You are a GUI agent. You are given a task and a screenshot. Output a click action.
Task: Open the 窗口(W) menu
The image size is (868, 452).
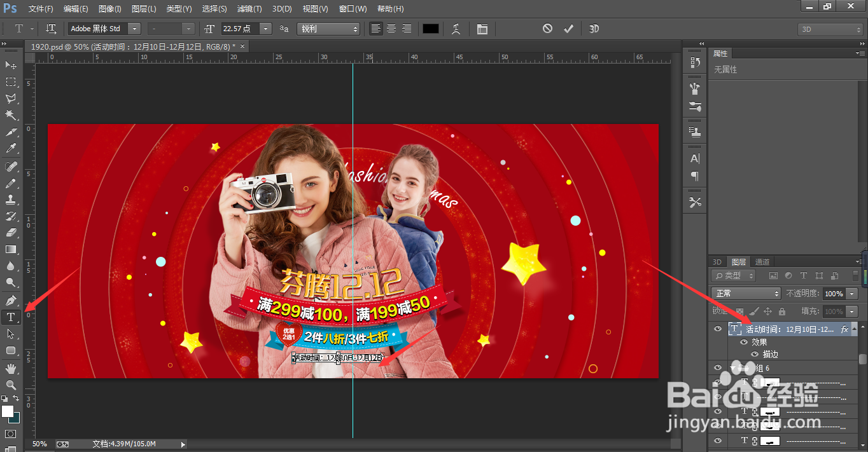[x=353, y=9]
